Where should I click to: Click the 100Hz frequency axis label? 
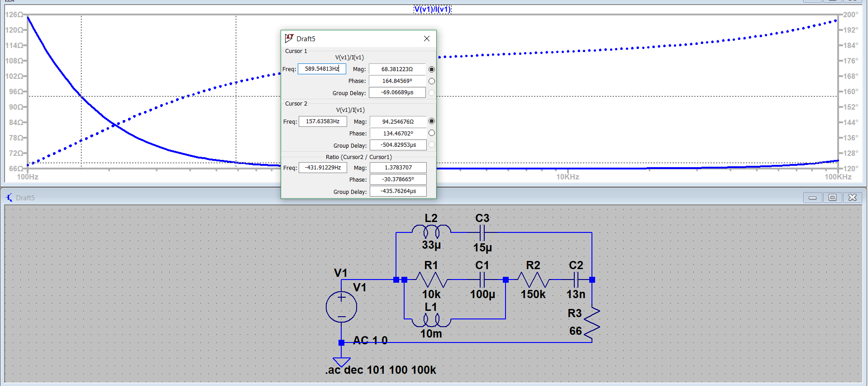(28, 177)
